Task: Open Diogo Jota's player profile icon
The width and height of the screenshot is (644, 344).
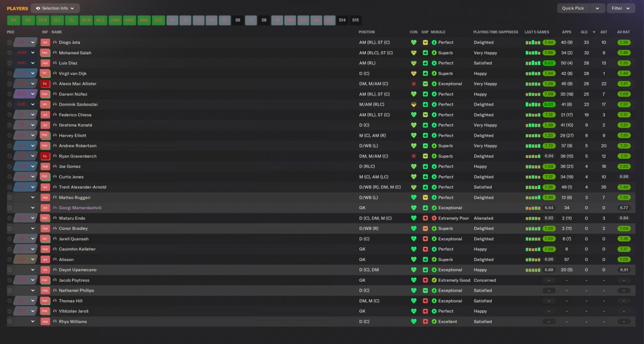Action: 55,42
